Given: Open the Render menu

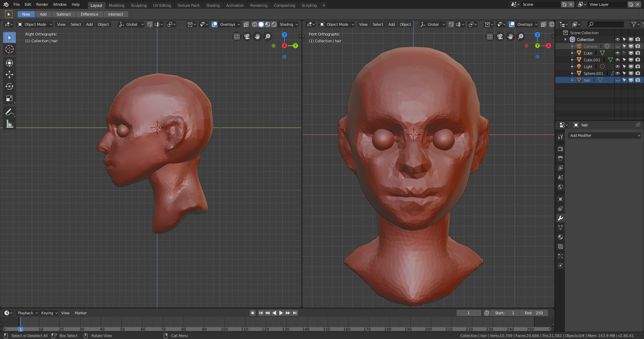Looking at the screenshot, I should [x=42, y=4].
